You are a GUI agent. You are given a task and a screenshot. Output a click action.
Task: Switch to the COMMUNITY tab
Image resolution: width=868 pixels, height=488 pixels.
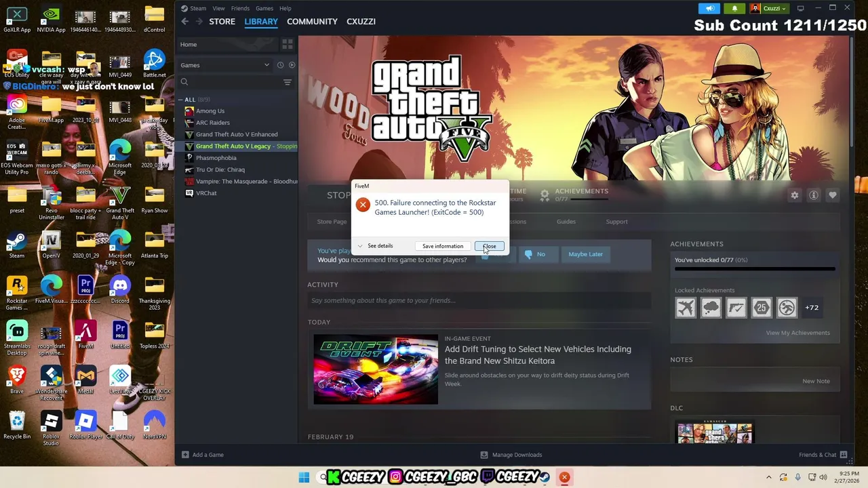point(312,22)
